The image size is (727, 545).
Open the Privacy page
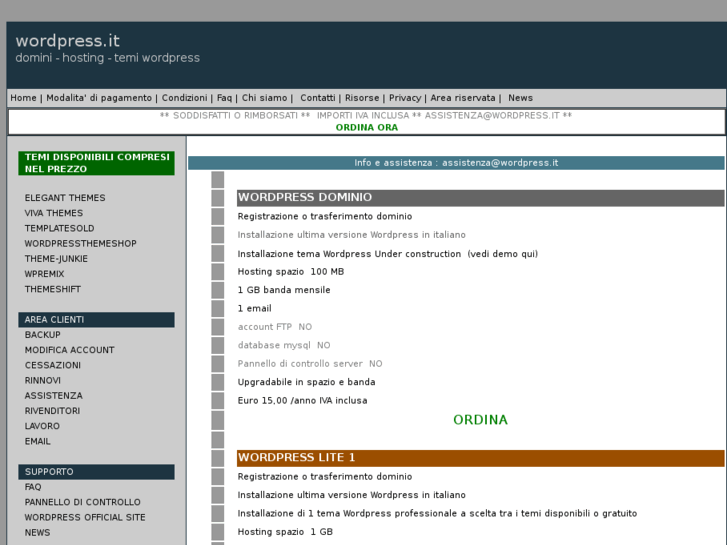pos(405,98)
